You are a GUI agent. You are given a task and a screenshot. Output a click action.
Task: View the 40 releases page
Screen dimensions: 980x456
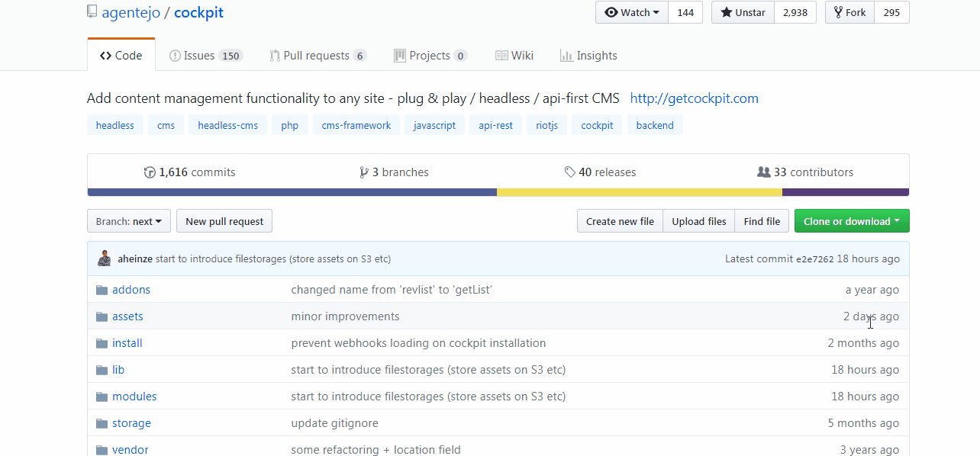(600, 172)
